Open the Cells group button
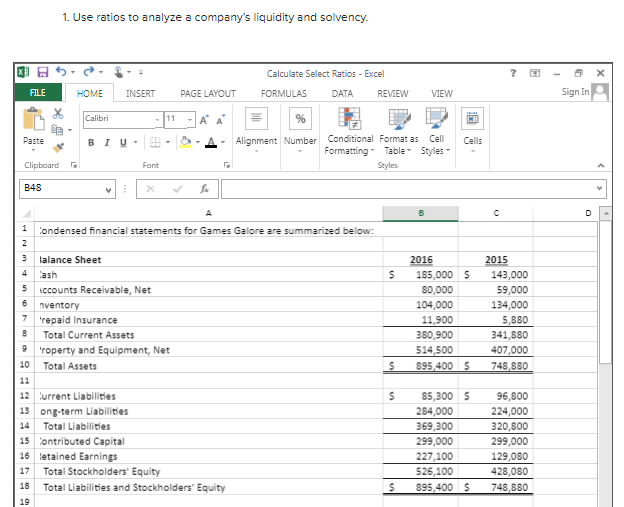This screenshot has height=507, width=624. click(472, 130)
